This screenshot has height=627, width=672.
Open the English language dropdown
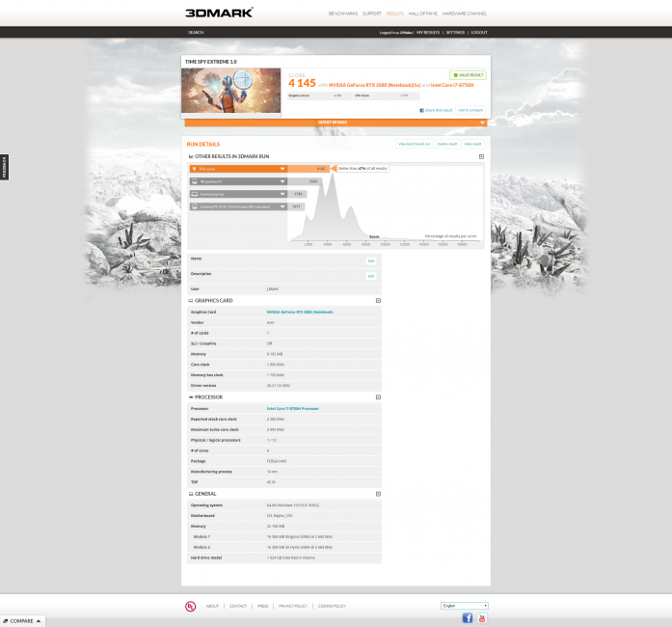[x=465, y=606]
